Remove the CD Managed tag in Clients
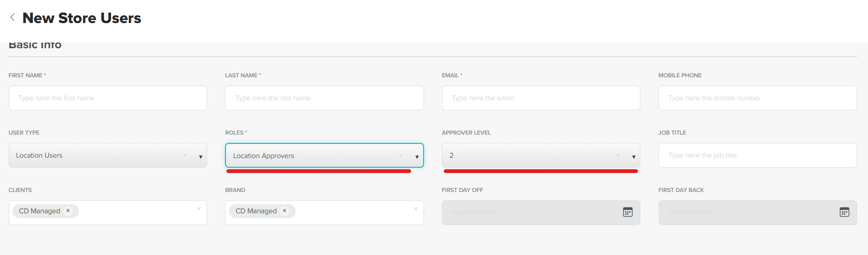 pyautogui.click(x=68, y=211)
